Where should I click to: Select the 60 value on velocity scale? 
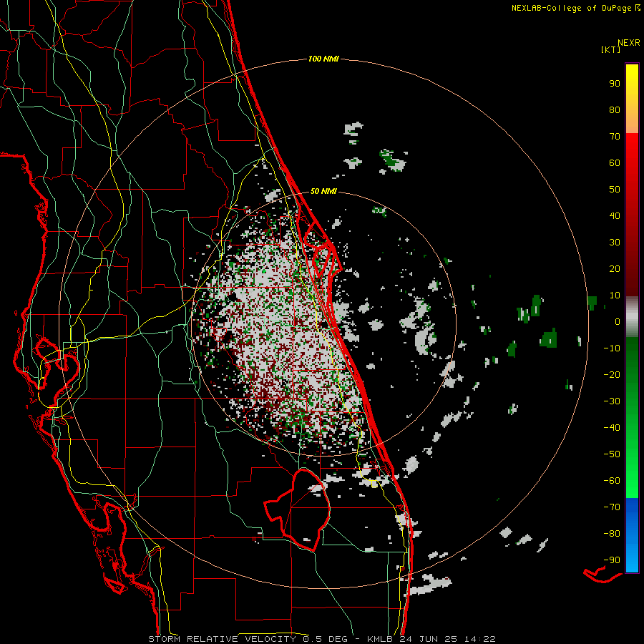click(x=615, y=162)
